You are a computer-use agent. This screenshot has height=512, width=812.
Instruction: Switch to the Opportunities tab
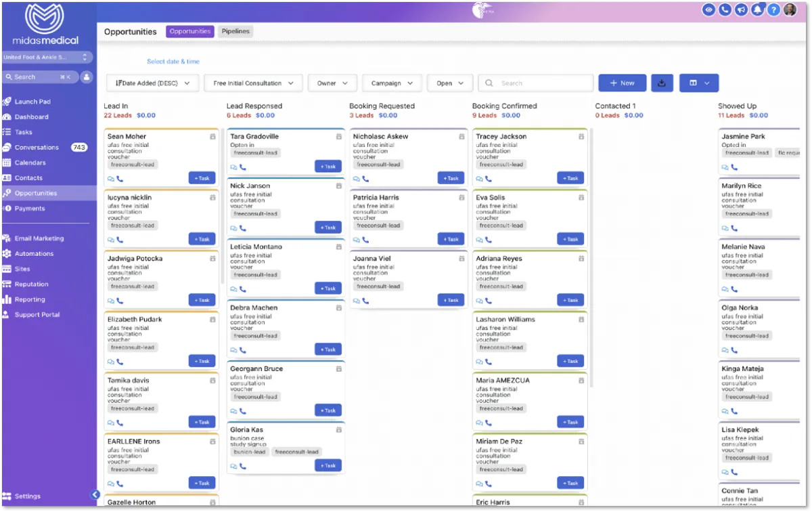(x=190, y=32)
